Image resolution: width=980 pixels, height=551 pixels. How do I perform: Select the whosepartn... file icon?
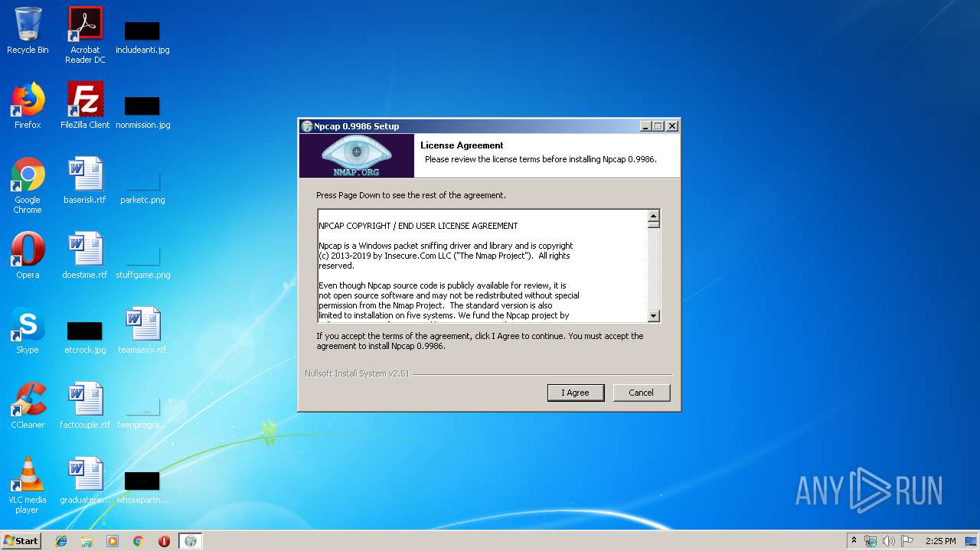click(142, 487)
